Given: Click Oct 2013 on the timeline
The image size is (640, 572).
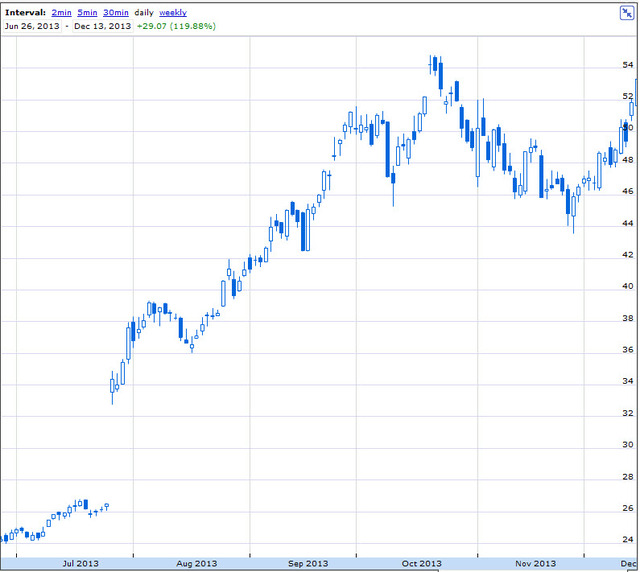Looking at the screenshot, I should [422, 563].
